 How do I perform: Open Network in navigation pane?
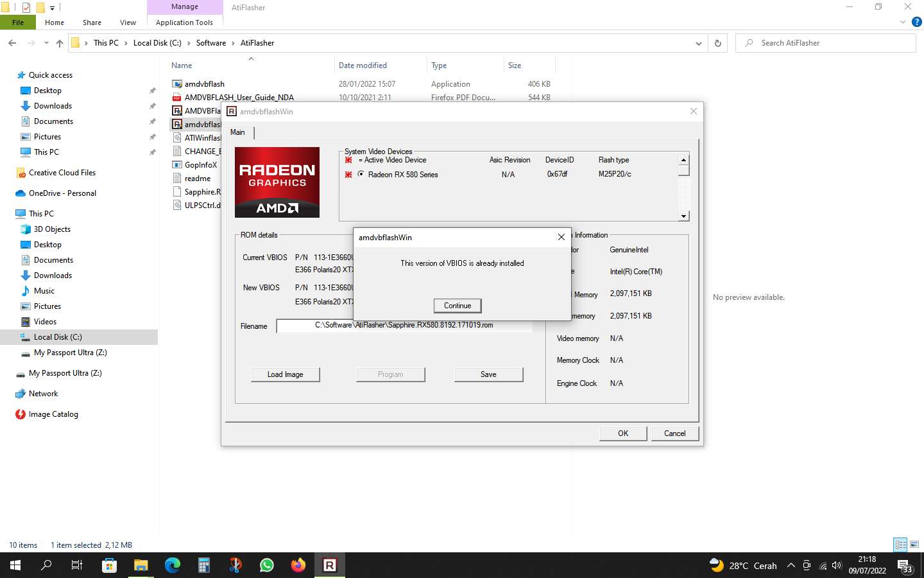click(x=43, y=394)
